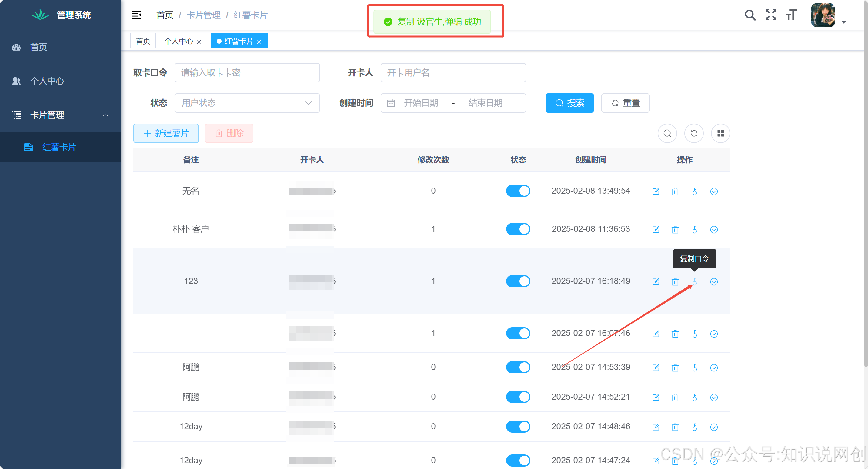This screenshot has width=868, height=469.
Task: Focus the 取卡口令 input field
Action: (247, 73)
